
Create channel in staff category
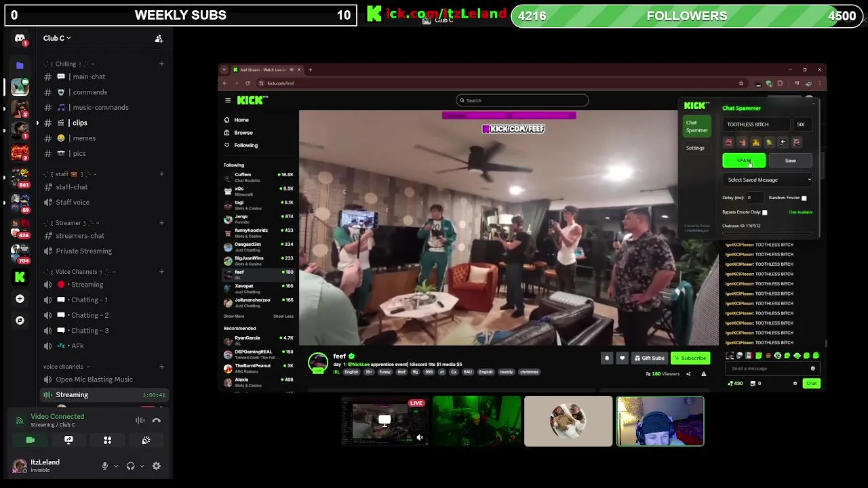click(161, 174)
